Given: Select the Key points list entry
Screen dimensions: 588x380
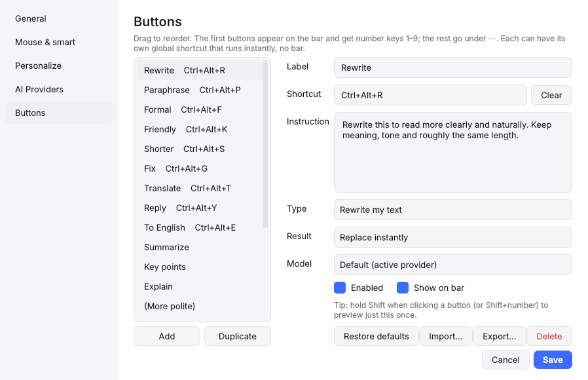Looking at the screenshot, I should click(199, 267).
